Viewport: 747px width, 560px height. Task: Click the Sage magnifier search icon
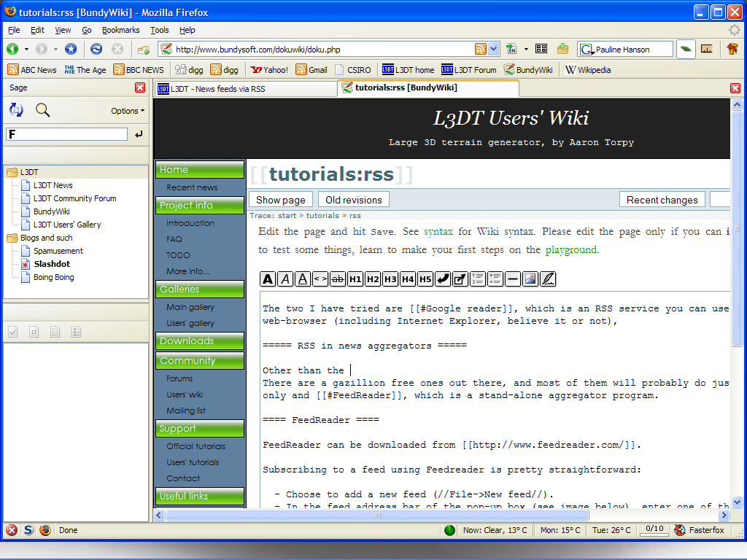[x=43, y=110]
